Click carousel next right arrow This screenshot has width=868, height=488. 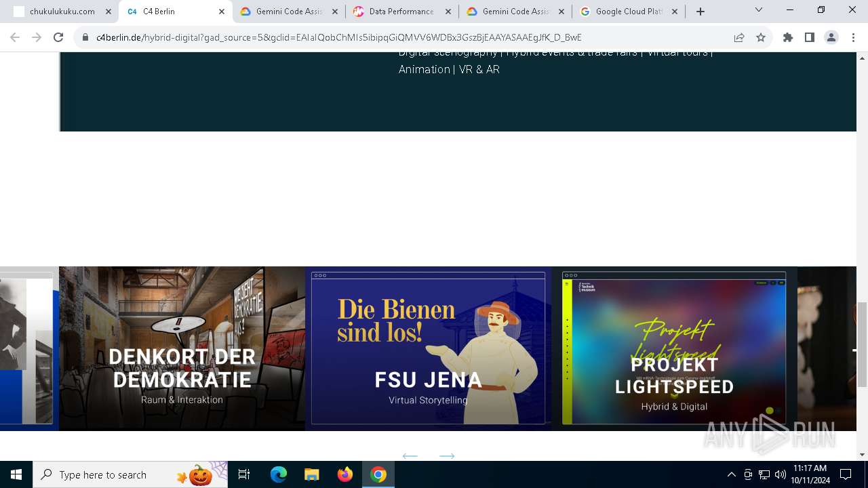[447, 455]
